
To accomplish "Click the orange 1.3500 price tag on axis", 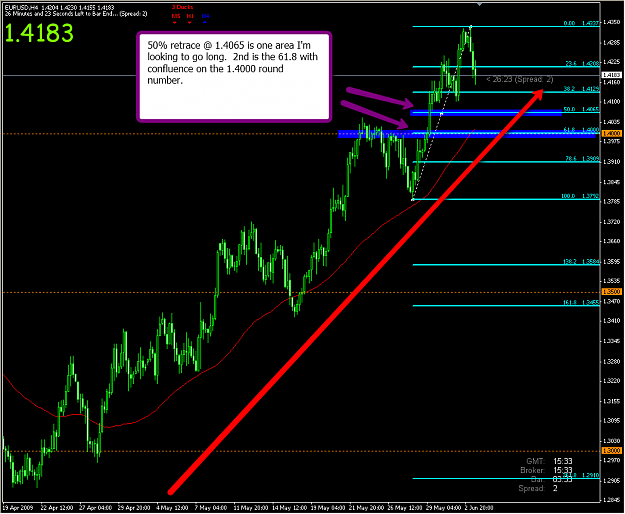I will tap(611, 292).
